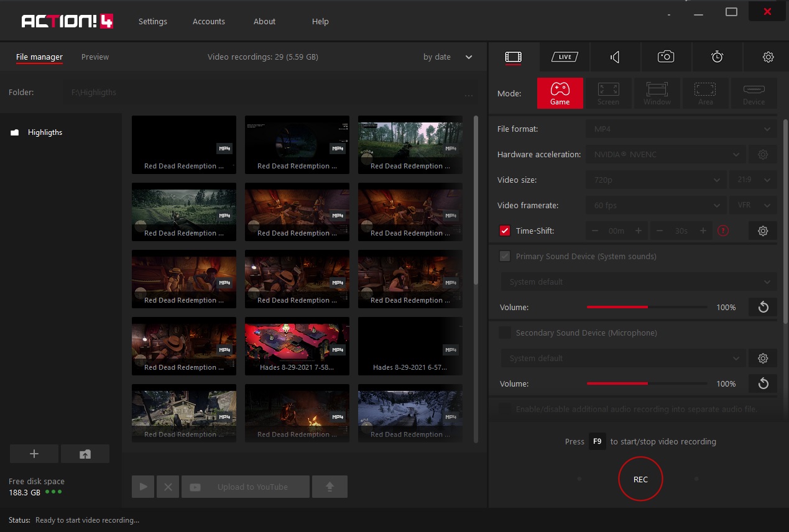The height and width of the screenshot is (532, 789).
Task: Open the audio recording tab (speaker icon)
Action: [615, 57]
